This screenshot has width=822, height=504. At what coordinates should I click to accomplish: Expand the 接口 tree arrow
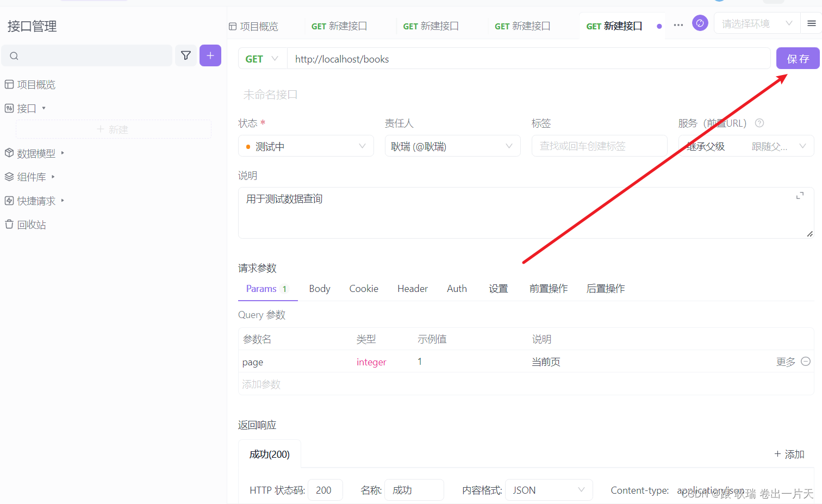click(43, 108)
